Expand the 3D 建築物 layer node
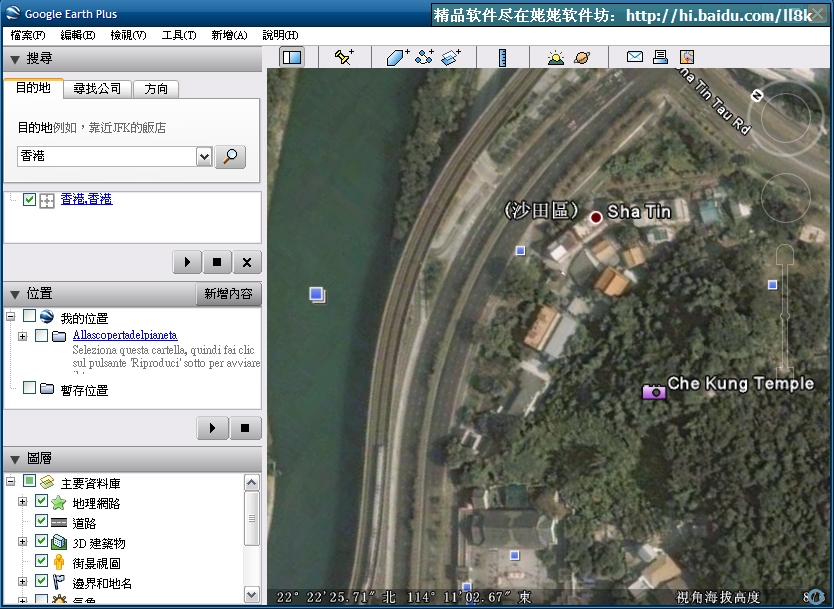Image resolution: width=834 pixels, height=609 pixels. click(22, 541)
